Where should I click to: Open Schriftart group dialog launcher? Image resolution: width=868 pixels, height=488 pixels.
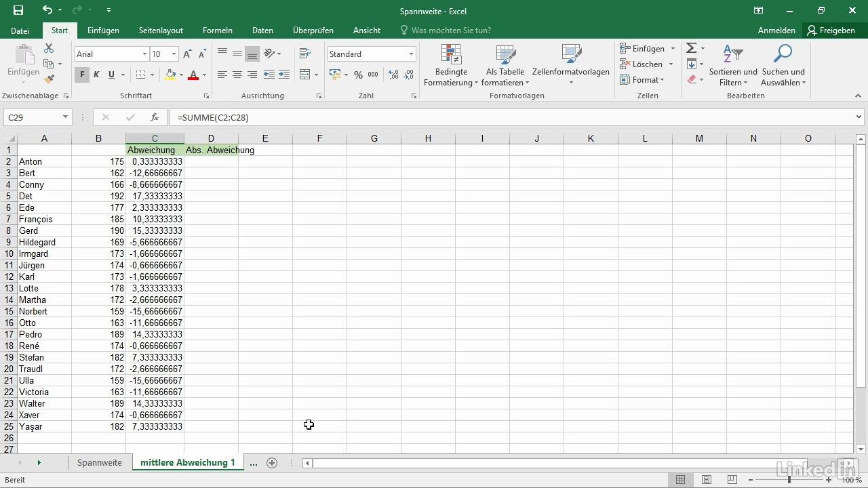(x=205, y=96)
